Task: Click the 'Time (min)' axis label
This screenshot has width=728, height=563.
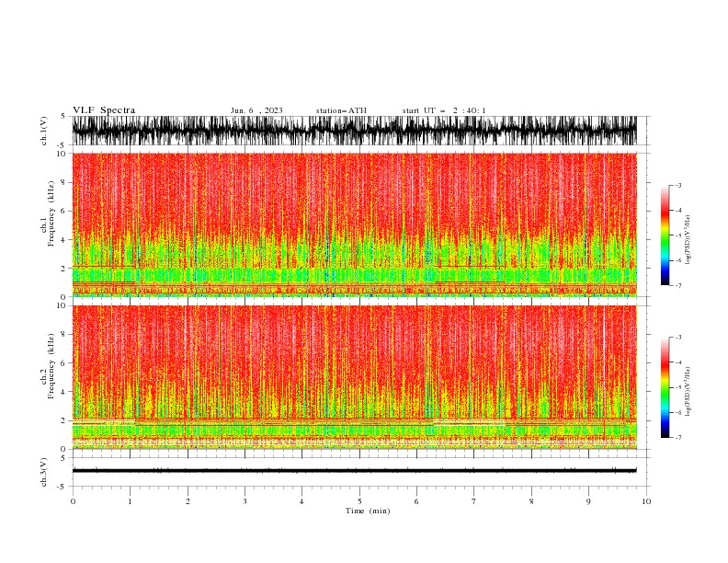Action: pos(368,511)
